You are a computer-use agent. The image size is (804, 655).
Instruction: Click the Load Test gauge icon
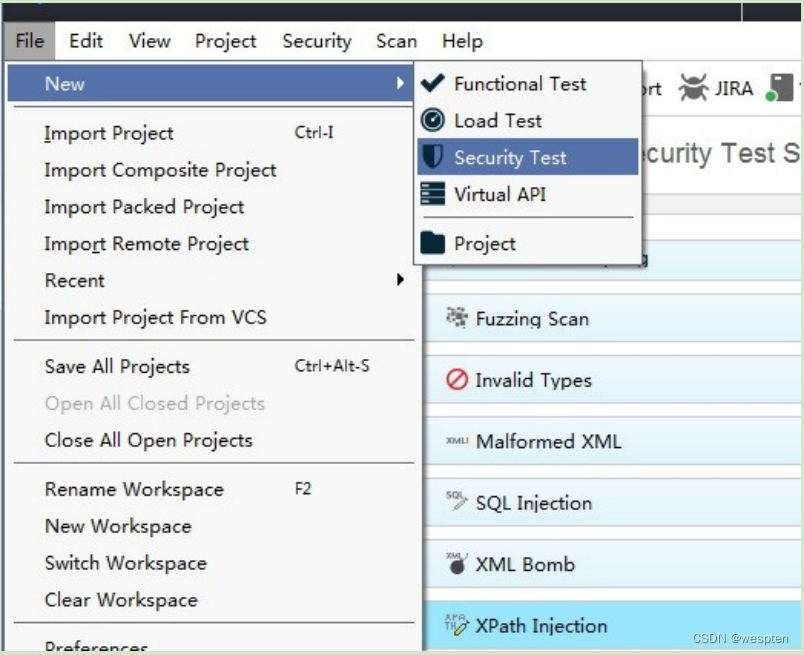tap(433, 120)
